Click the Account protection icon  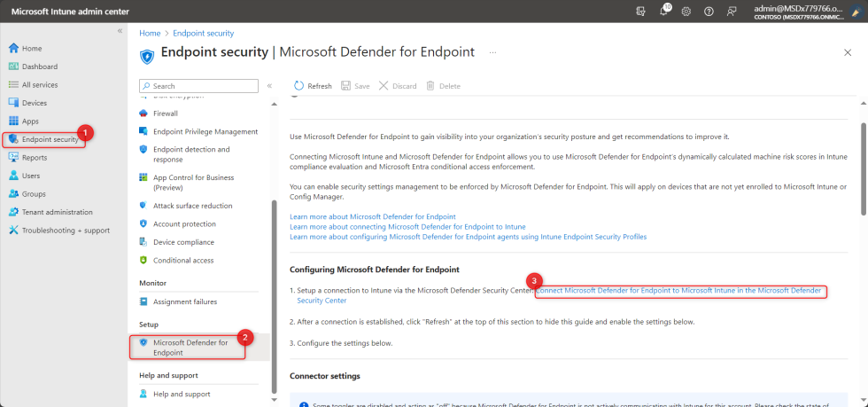(143, 224)
